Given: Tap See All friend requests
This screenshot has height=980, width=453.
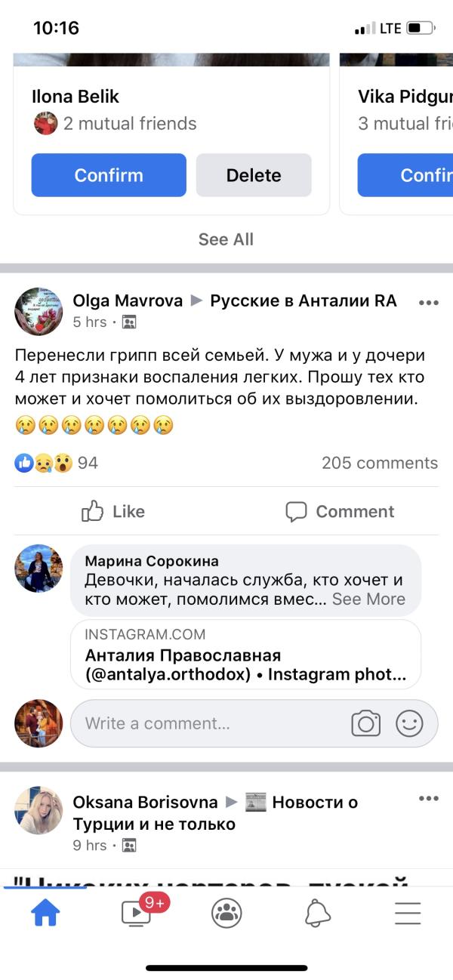Looking at the screenshot, I should click(226, 239).
